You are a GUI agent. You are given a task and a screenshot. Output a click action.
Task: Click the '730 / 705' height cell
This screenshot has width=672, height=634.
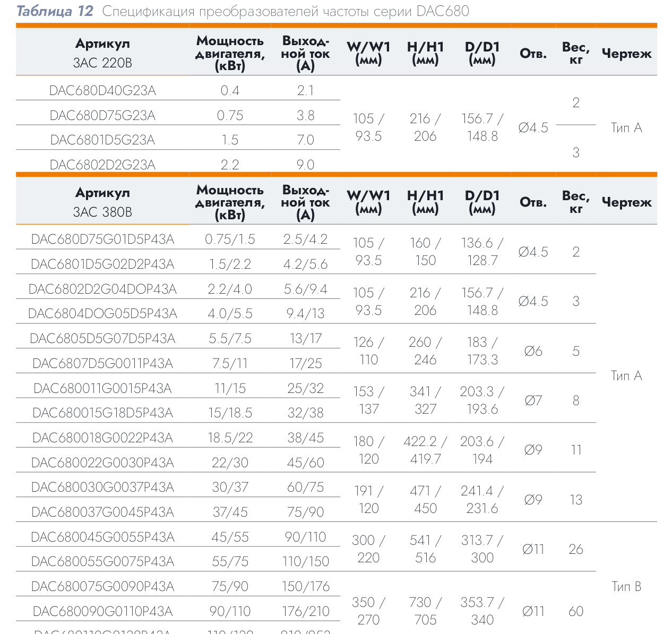click(425, 611)
